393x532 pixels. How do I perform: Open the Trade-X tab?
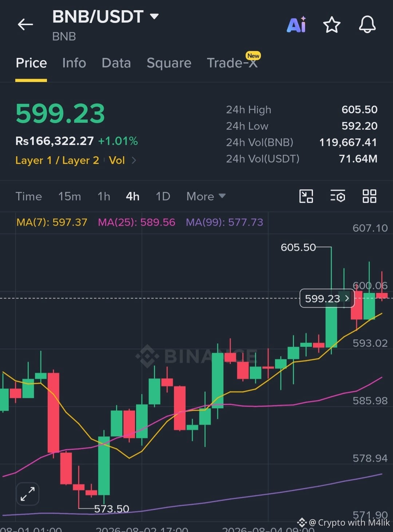(x=232, y=63)
